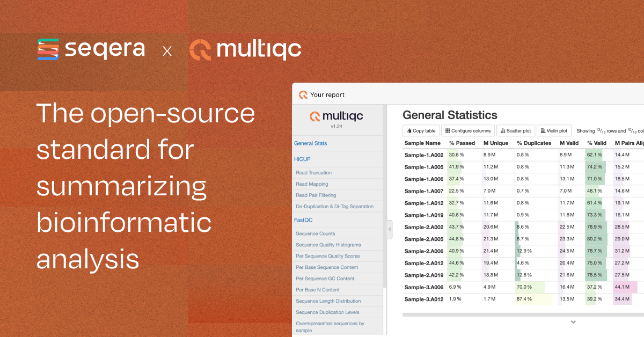Sort by % Duplicates column header
Screen dimensions: 644x337
(x=534, y=143)
